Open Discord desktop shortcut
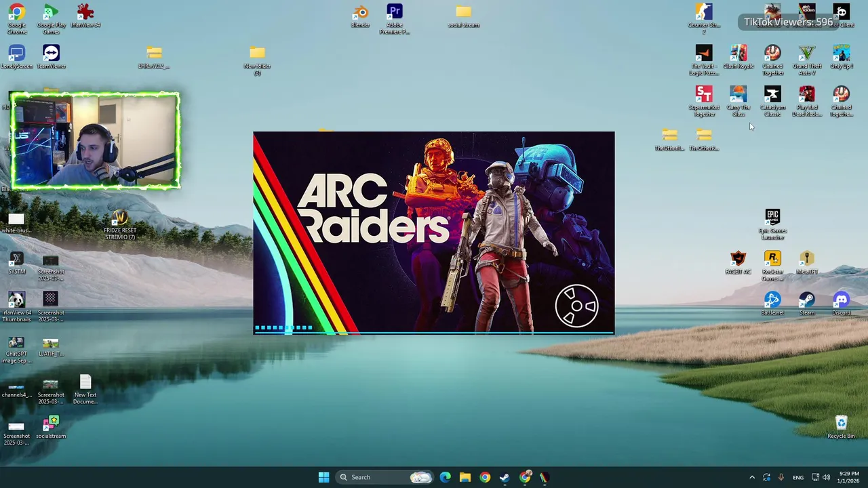 (842, 304)
